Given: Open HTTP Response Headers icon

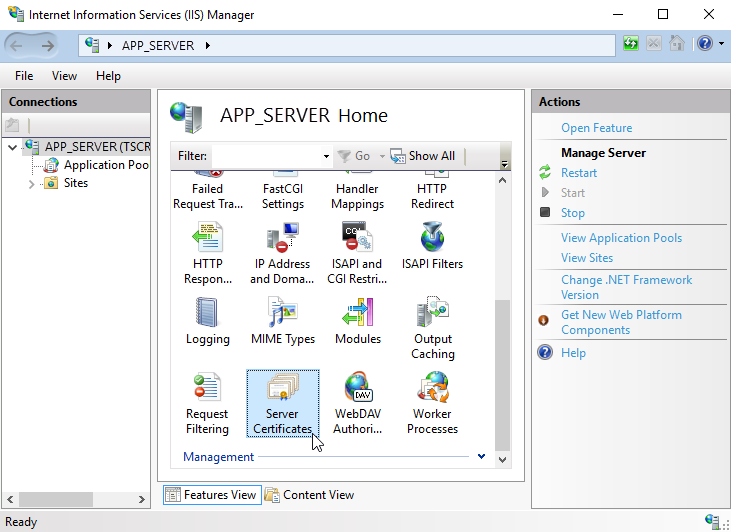Looking at the screenshot, I should point(207,253).
